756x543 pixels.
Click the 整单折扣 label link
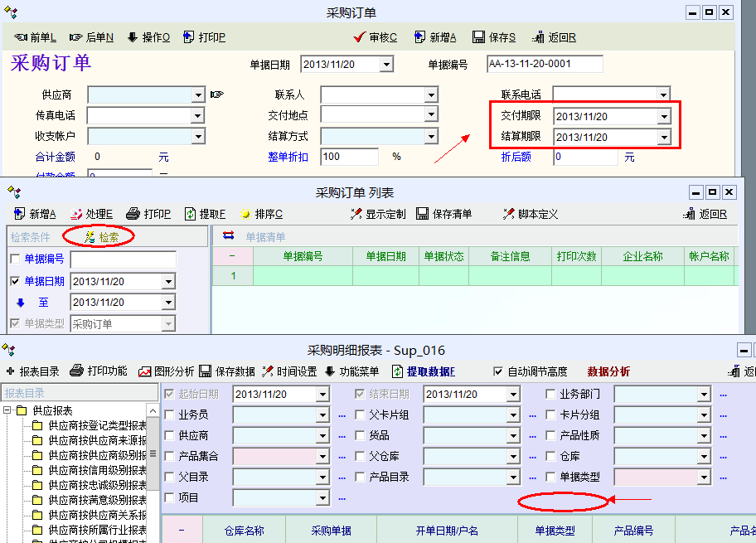[x=288, y=157]
